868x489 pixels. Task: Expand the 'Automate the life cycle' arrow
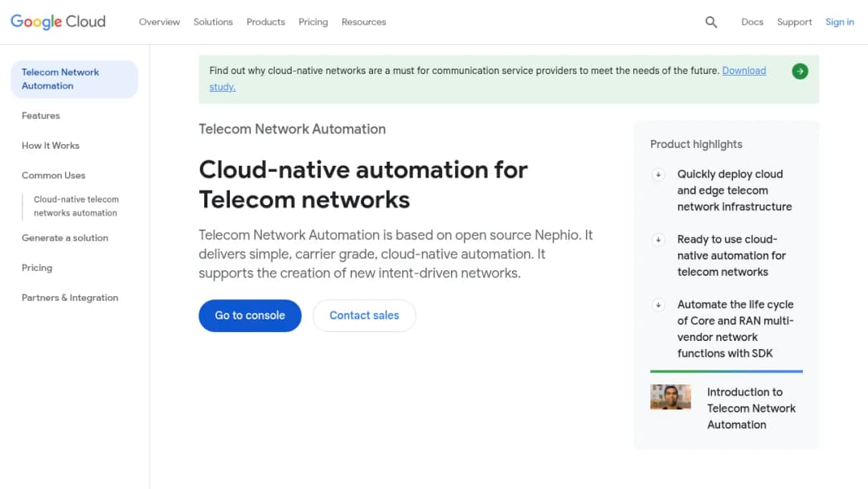(658, 305)
